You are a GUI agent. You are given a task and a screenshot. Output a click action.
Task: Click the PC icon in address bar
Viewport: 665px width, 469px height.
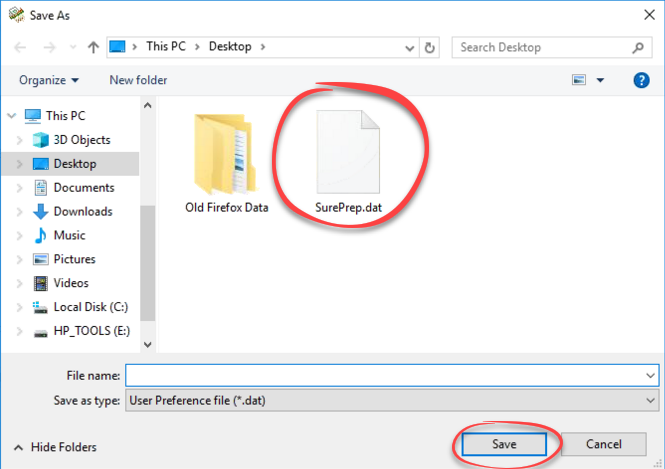coord(117,47)
